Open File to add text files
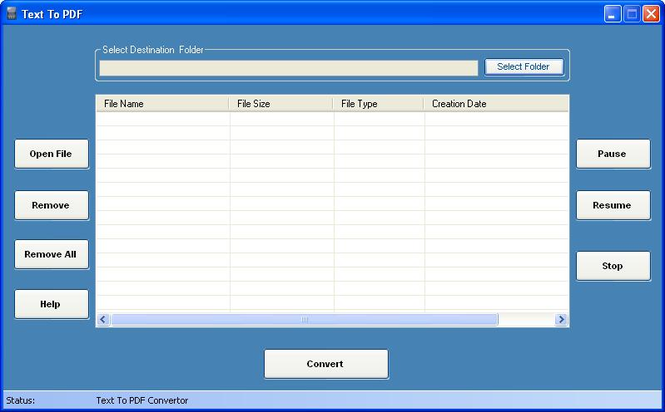665x412 pixels. tap(51, 154)
